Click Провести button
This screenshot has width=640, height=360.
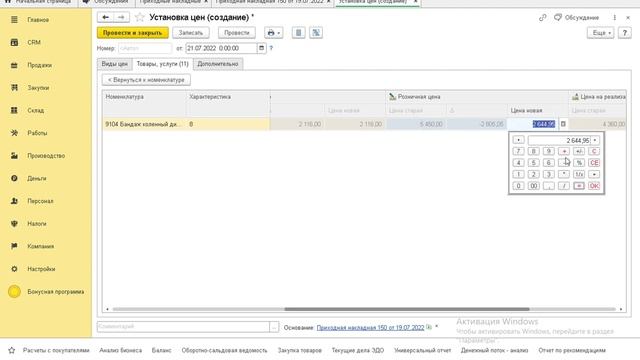(x=237, y=33)
